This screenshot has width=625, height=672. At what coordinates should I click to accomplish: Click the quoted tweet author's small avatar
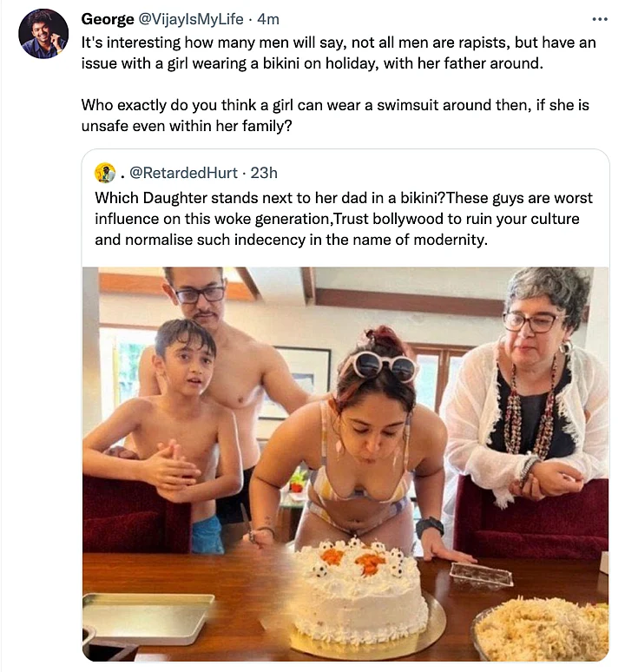(x=105, y=173)
